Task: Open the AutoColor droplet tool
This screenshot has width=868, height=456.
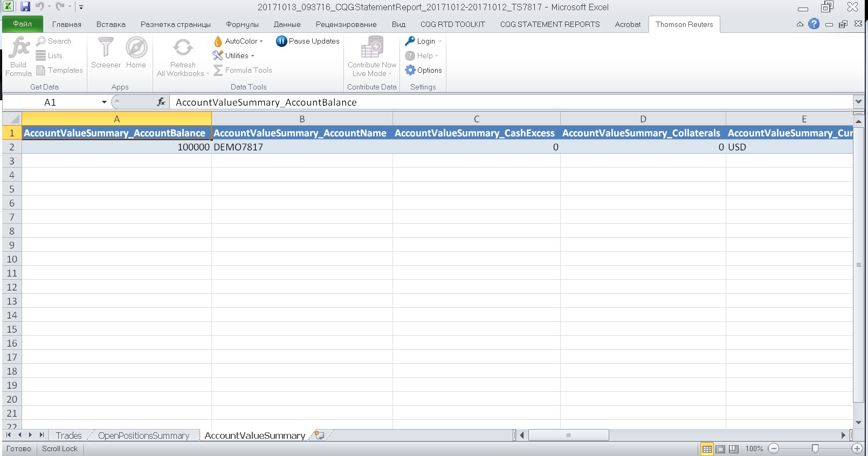Action: pyautogui.click(x=238, y=41)
